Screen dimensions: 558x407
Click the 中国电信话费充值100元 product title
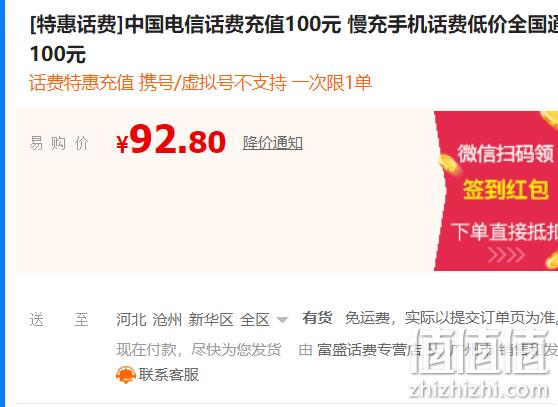[x=233, y=25]
